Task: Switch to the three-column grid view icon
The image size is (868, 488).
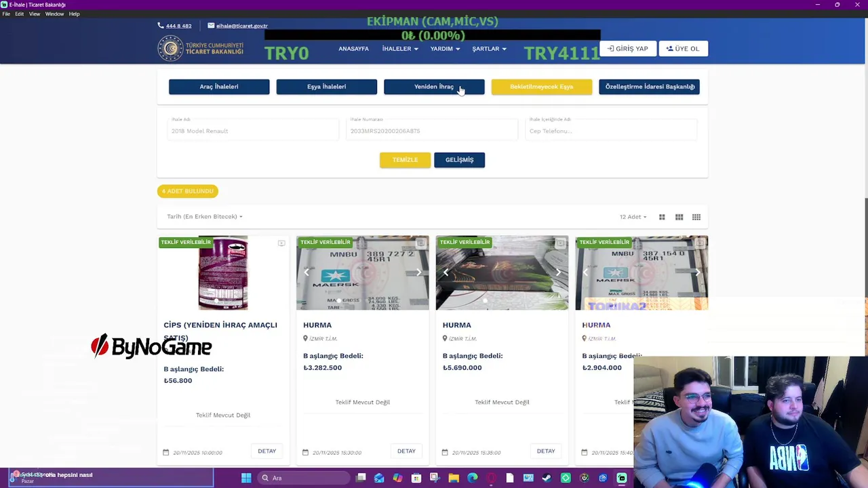Action: coord(679,217)
